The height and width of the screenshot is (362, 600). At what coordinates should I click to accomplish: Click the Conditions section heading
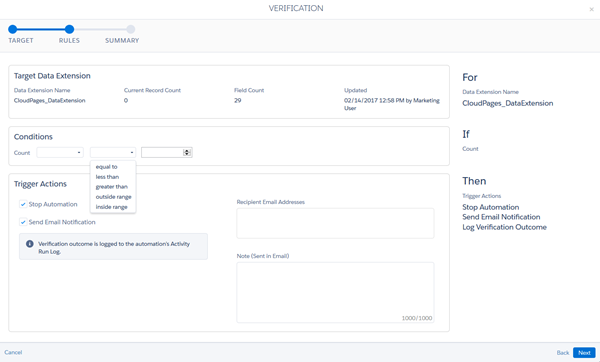[x=33, y=137]
